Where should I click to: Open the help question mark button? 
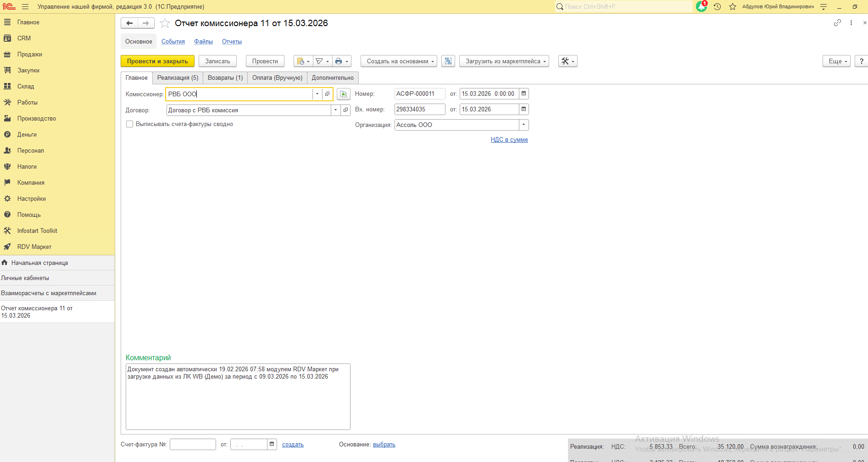[861, 61]
